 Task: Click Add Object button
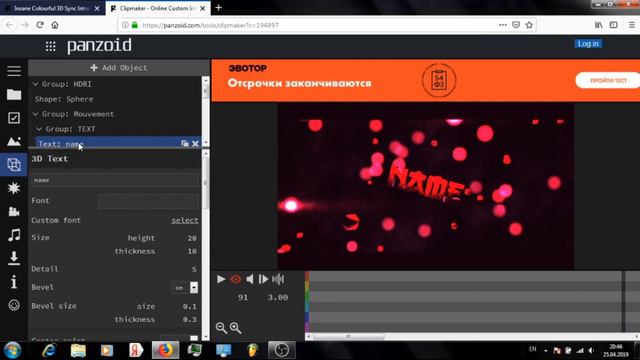119,68
